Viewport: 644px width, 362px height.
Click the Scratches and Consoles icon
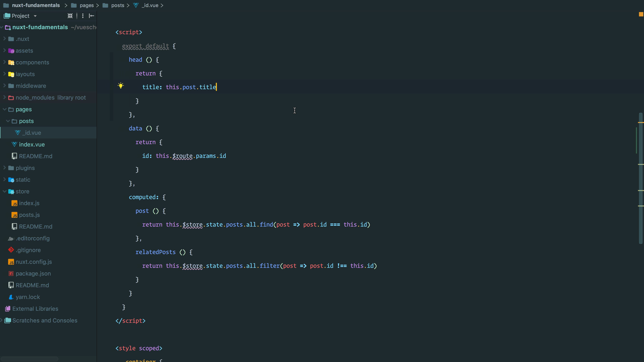(x=8, y=320)
